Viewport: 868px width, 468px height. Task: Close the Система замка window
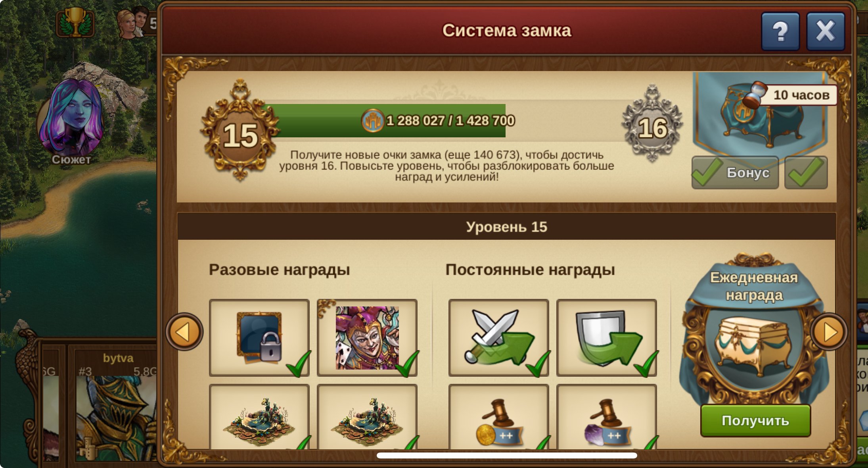826,31
